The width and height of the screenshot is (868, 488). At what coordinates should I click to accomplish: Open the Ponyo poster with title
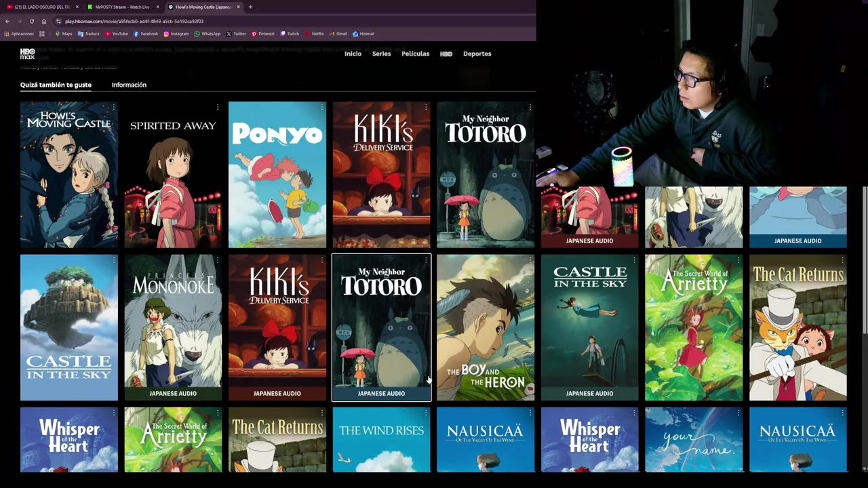point(277,175)
